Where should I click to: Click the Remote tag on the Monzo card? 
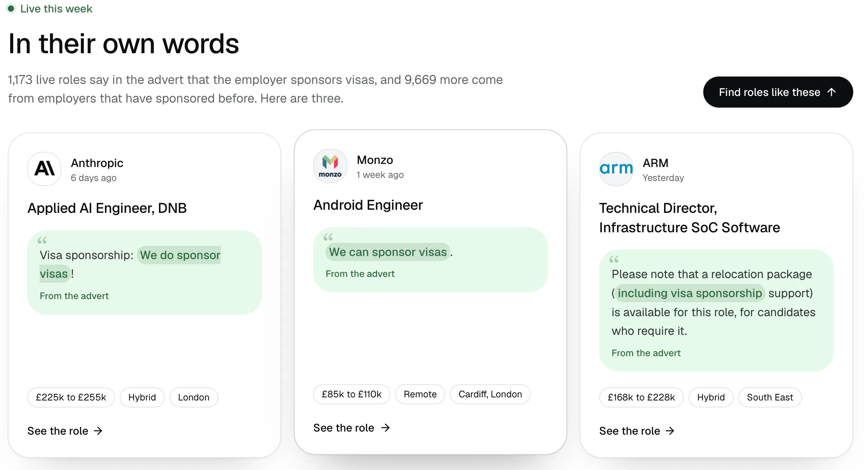click(x=420, y=394)
